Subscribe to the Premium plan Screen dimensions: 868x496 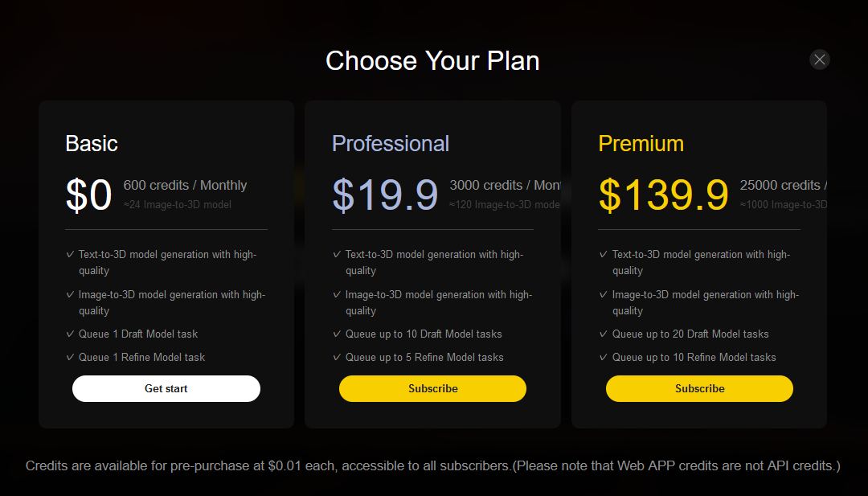point(699,388)
